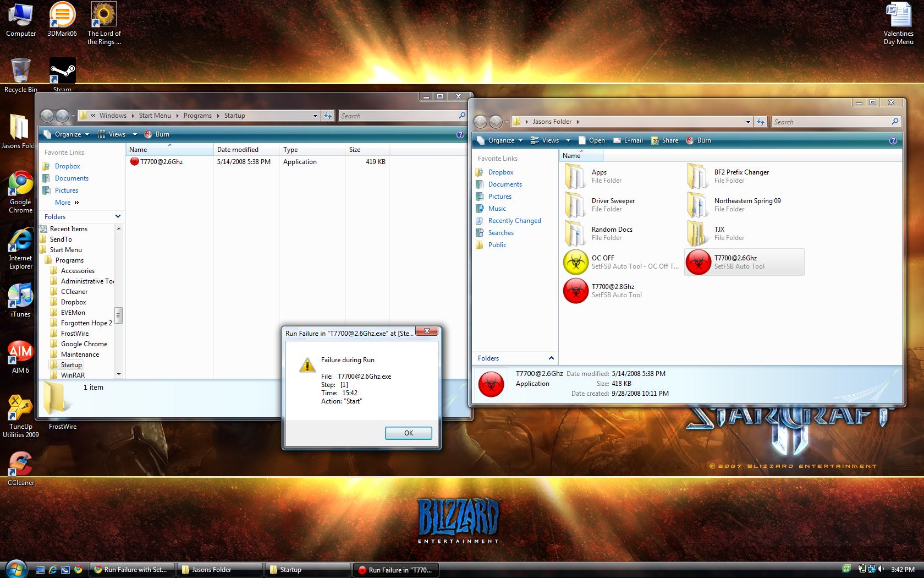Open Dropbox link in Jasons Folder favorites
Image resolution: width=924 pixels, height=578 pixels.
[501, 172]
